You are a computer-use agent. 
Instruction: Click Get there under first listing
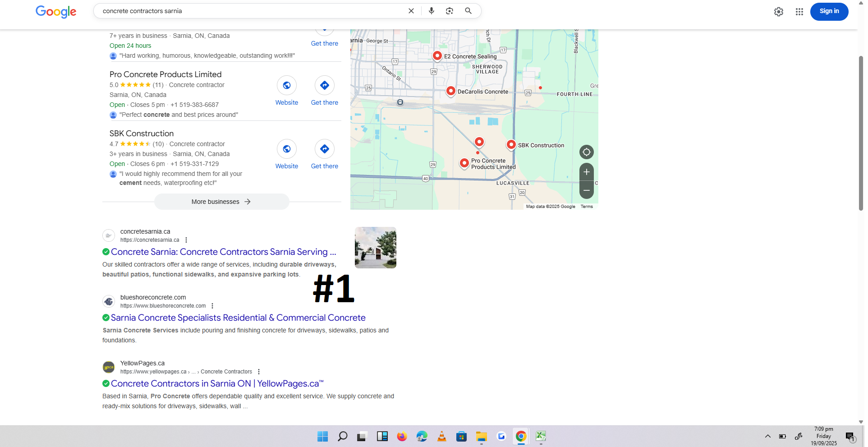[x=325, y=43]
